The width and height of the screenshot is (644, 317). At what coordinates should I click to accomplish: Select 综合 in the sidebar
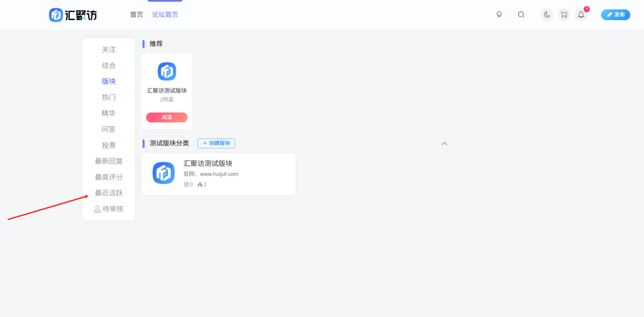click(109, 65)
